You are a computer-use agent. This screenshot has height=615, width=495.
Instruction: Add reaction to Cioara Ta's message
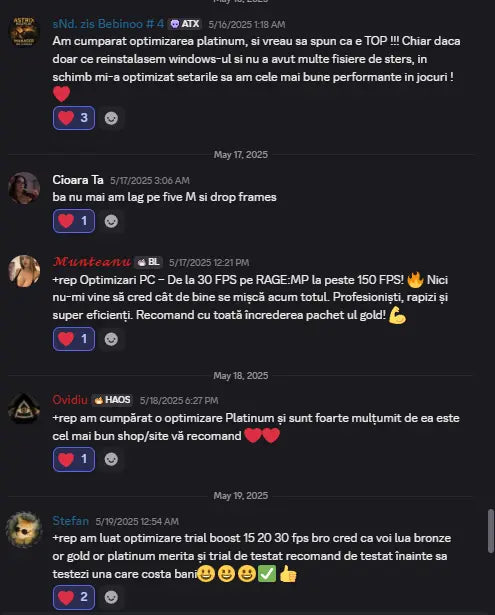coord(111,221)
